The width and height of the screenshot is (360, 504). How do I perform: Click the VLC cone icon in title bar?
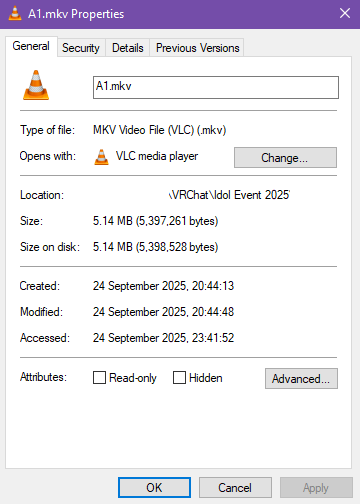pyautogui.click(x=14, y=14)
